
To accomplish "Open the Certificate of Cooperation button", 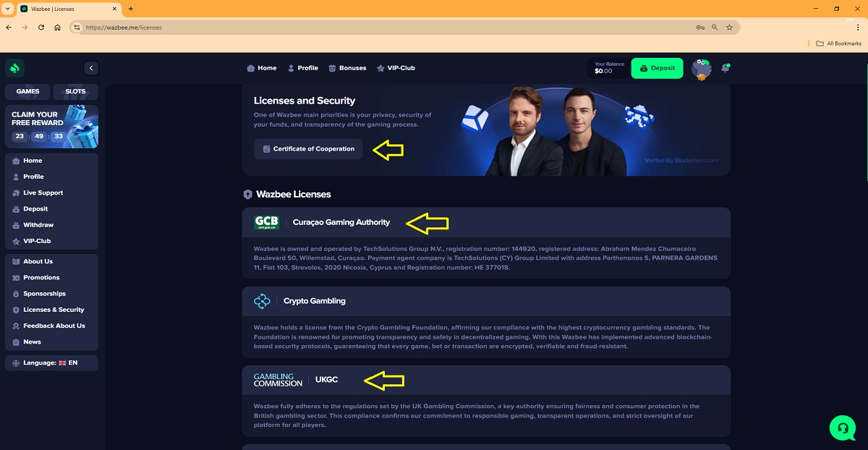I will (308, 149).
